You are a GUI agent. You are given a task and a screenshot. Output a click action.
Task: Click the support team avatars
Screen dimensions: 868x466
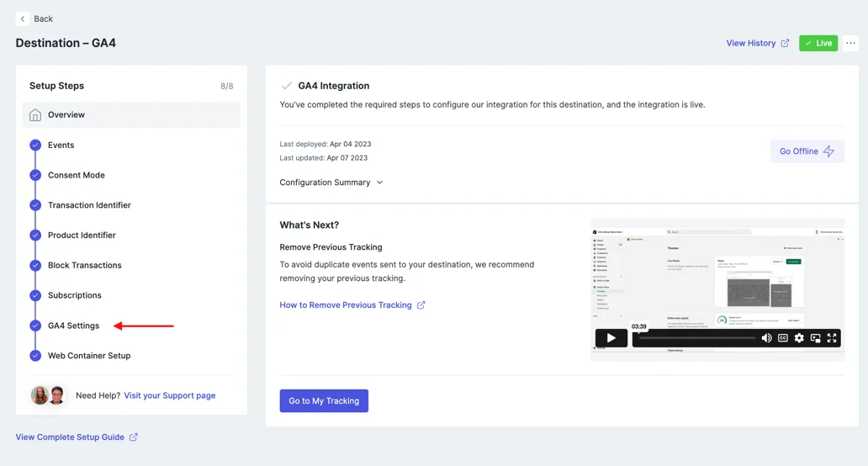[48, 395]
